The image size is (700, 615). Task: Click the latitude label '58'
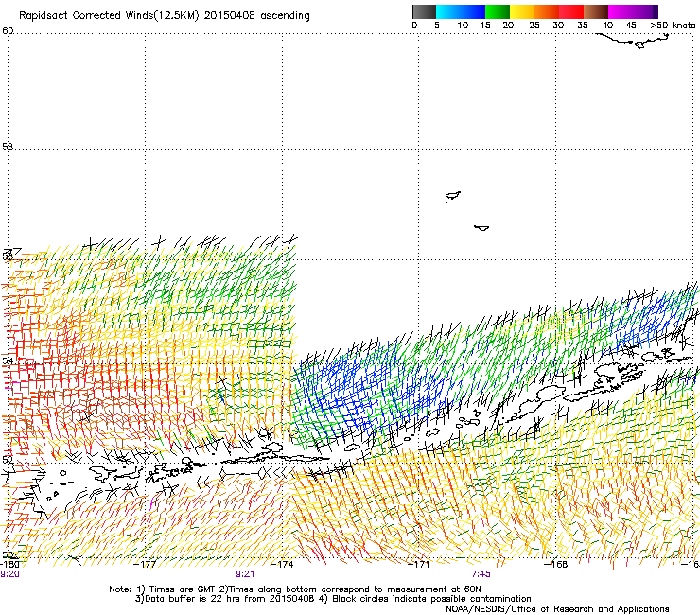pyautogui.click(x=8, y=147)
